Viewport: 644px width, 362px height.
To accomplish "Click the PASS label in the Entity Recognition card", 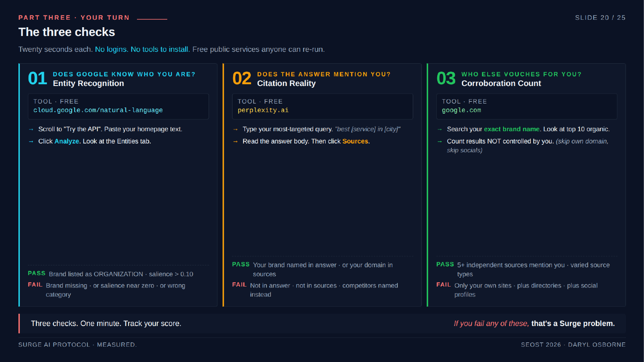I will pos(36,273).
